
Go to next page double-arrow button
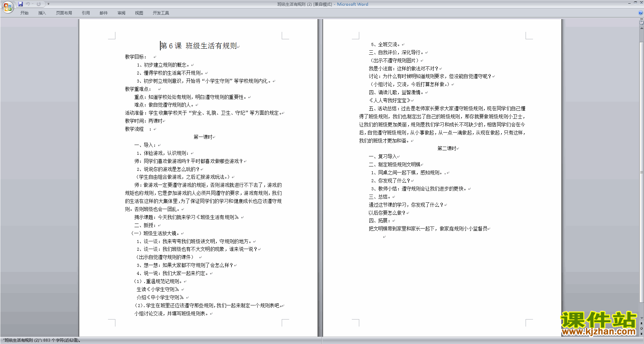pyautogui.click(x=641, y=334)
